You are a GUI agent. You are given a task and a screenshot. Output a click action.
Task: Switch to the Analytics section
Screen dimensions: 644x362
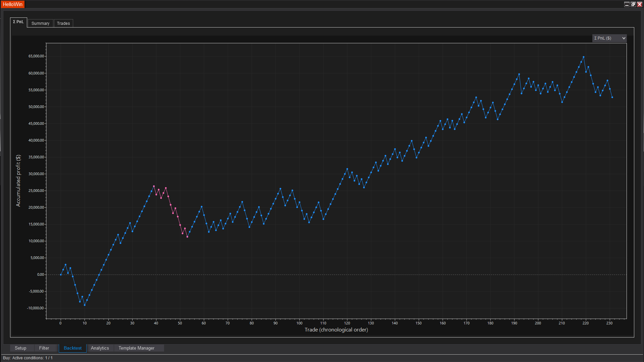pos(100,348)
